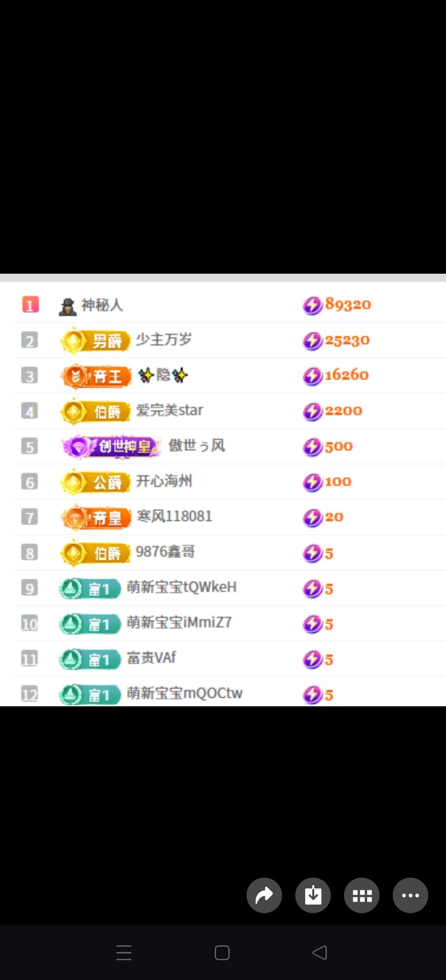Tap the download image icon
The height and width of the screenshot is (980, 446).
[313, 895]
